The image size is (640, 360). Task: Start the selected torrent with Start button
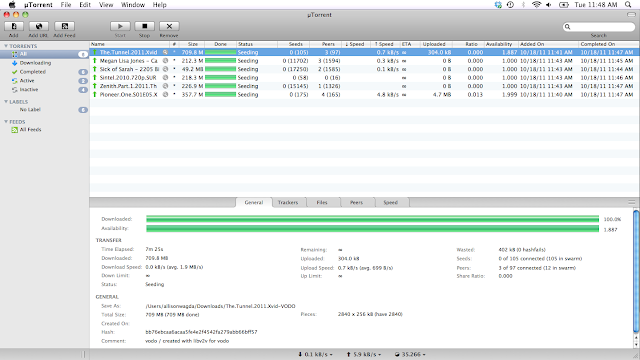click(x=120, y=26)
